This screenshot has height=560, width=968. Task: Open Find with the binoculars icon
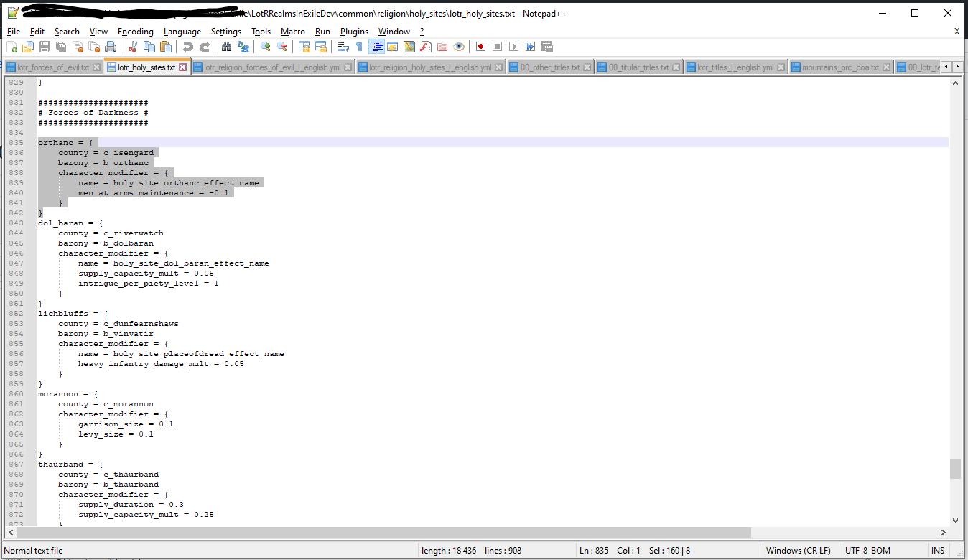[x=227, y=47]
